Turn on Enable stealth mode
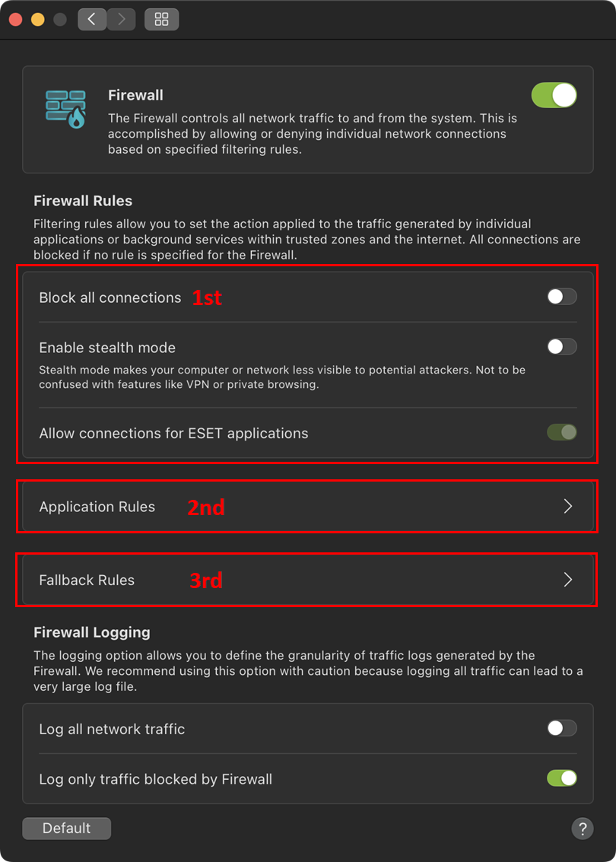Image resolution: width=616 pixels, height=862 pixels. click(562, 347)
